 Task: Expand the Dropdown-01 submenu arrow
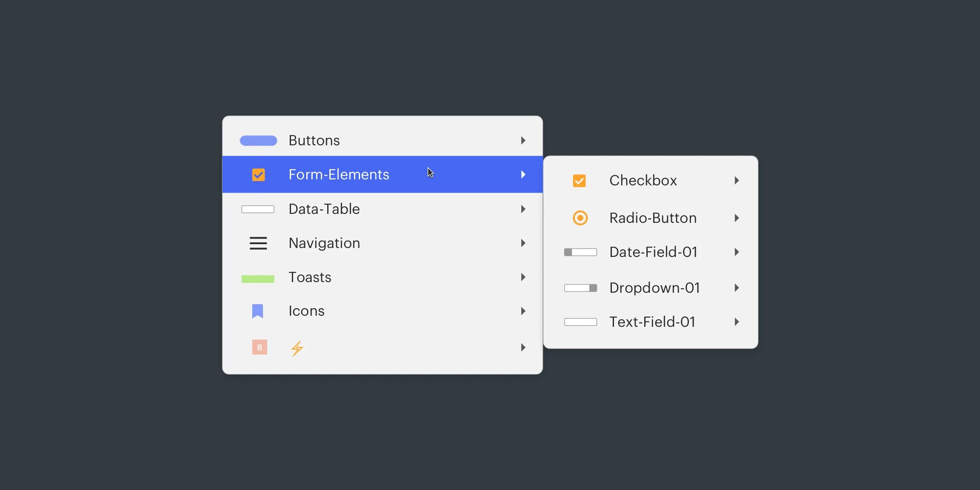point(736,288)
